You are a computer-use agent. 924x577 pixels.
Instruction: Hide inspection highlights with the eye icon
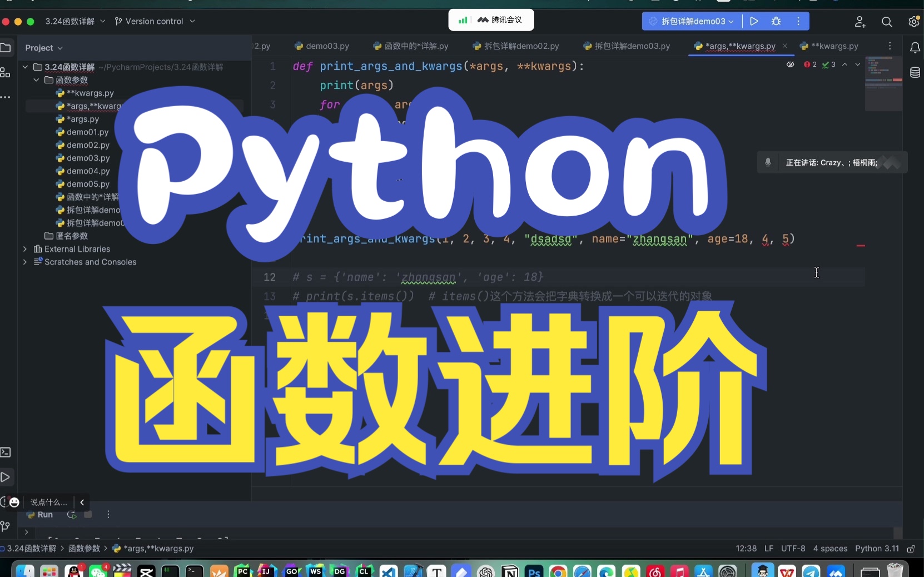tap(791, 64)
